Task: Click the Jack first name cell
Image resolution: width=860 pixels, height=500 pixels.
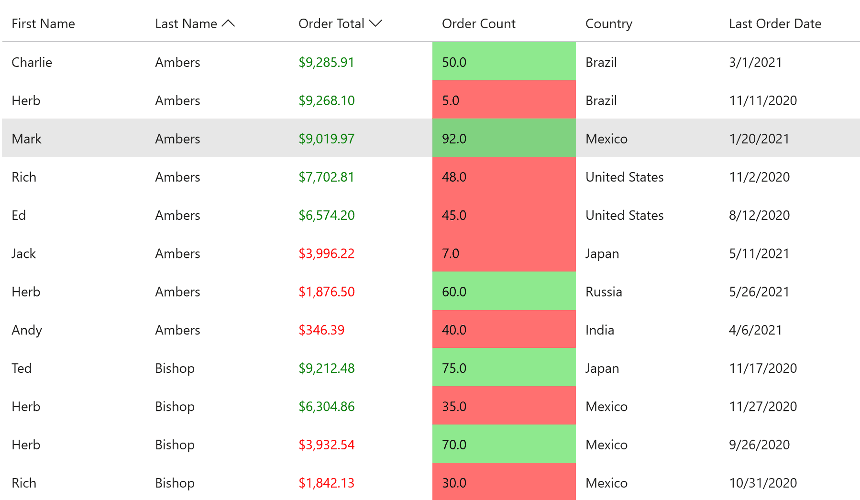Action: pos(24,253)
